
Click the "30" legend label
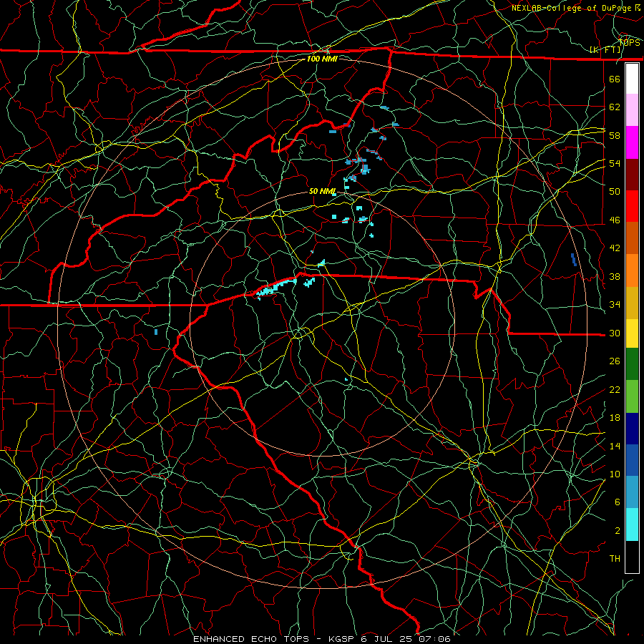pyautogui.click(x=615, y=333)
